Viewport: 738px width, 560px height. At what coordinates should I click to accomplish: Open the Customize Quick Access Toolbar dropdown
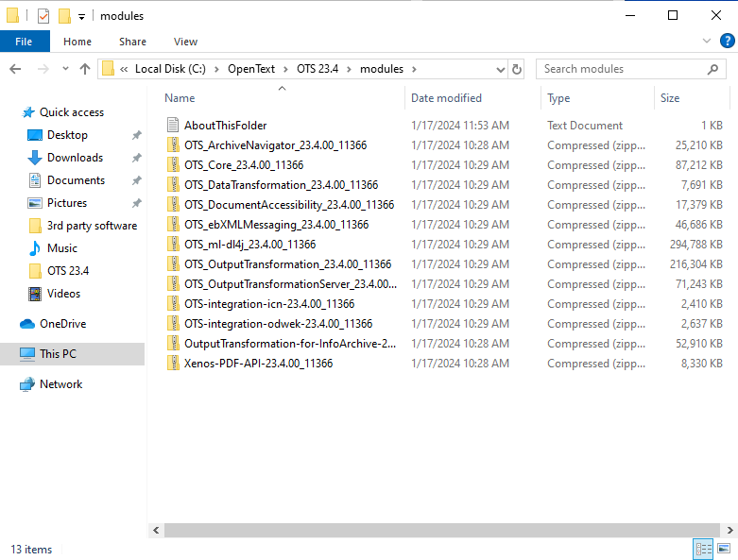click(x=82, y=16)
